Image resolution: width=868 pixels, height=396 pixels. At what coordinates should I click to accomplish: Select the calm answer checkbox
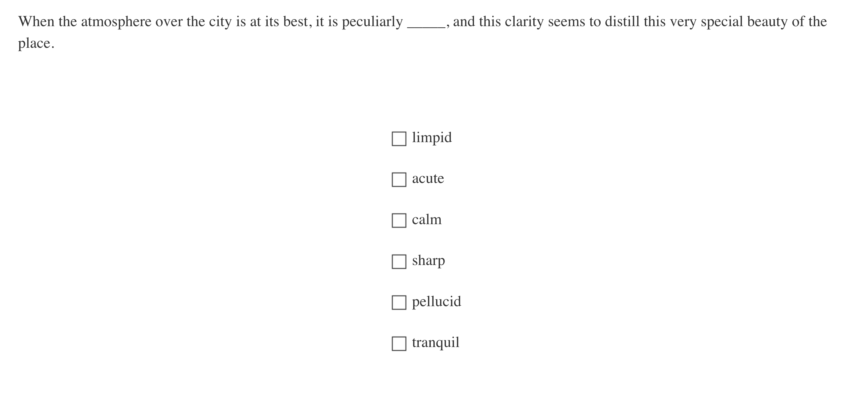click(399, 221)
